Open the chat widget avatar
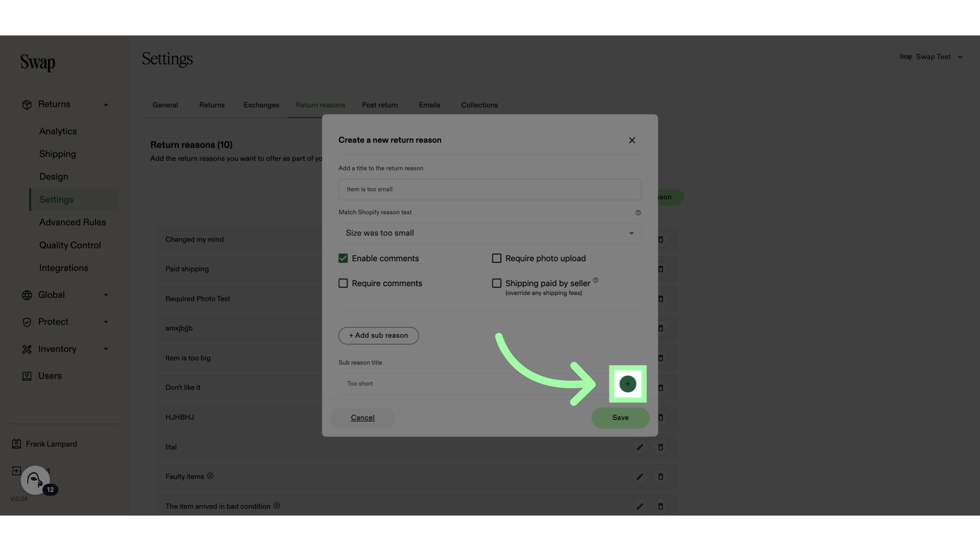The image size is (980, 551). pos(35,480)
